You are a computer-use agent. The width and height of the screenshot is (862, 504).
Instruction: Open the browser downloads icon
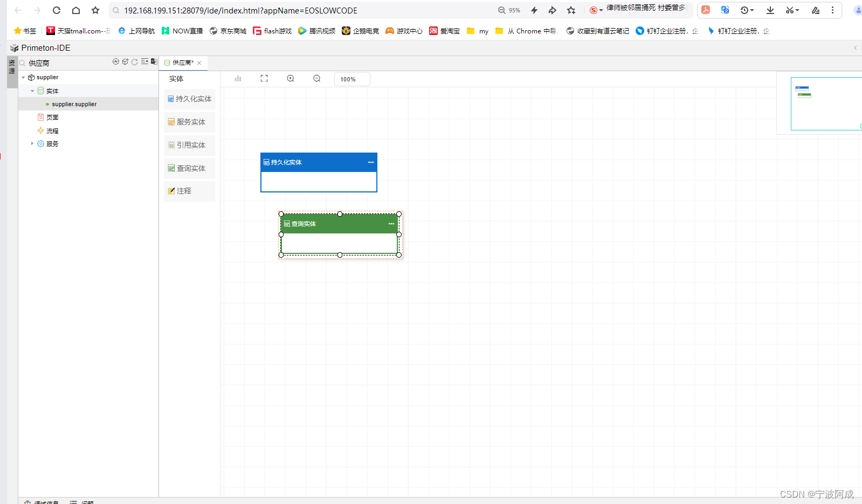[770, 10]
